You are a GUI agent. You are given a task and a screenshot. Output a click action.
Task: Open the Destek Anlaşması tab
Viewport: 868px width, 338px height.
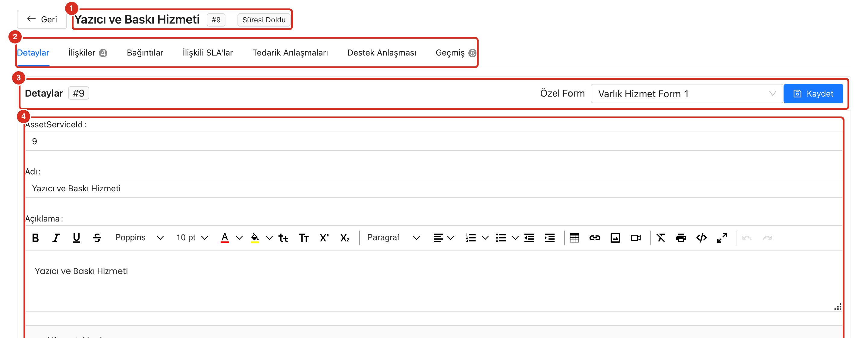coord(382,53)
